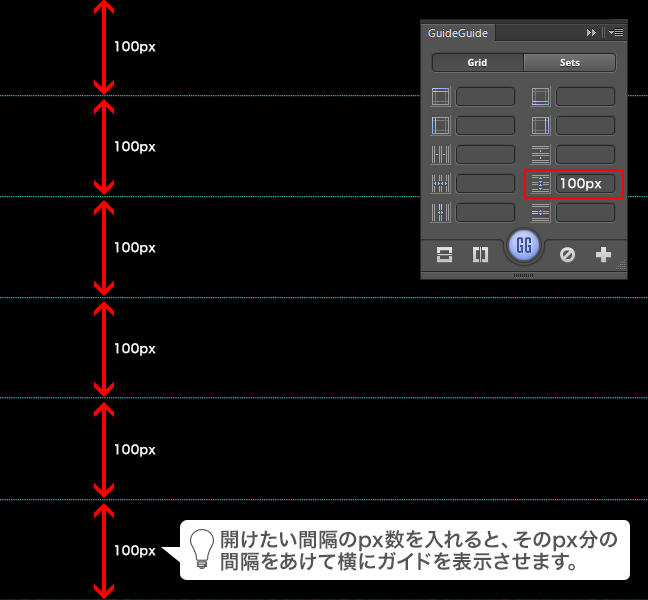This screenshot has width=648, height=600.
Task: Click the column gutter icon
Action: point(441,212)
